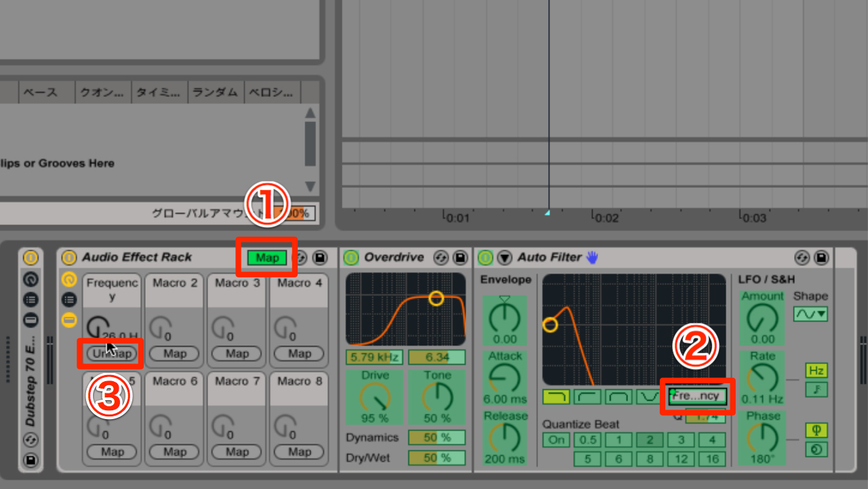The width and height of the screenshot is (868, 489).
Task: Select the notch filter type
Action: 650,397
